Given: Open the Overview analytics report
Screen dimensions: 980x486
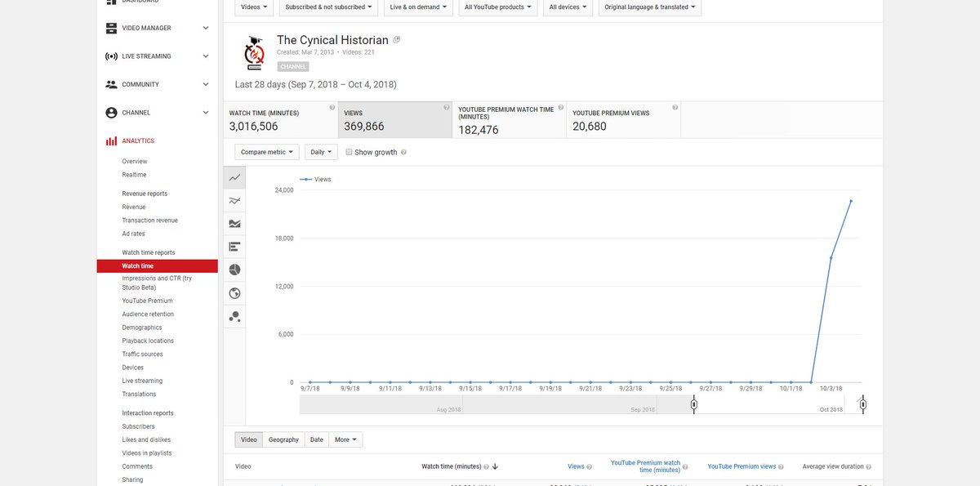Looking at the screenshot, I should coord(135,162).
